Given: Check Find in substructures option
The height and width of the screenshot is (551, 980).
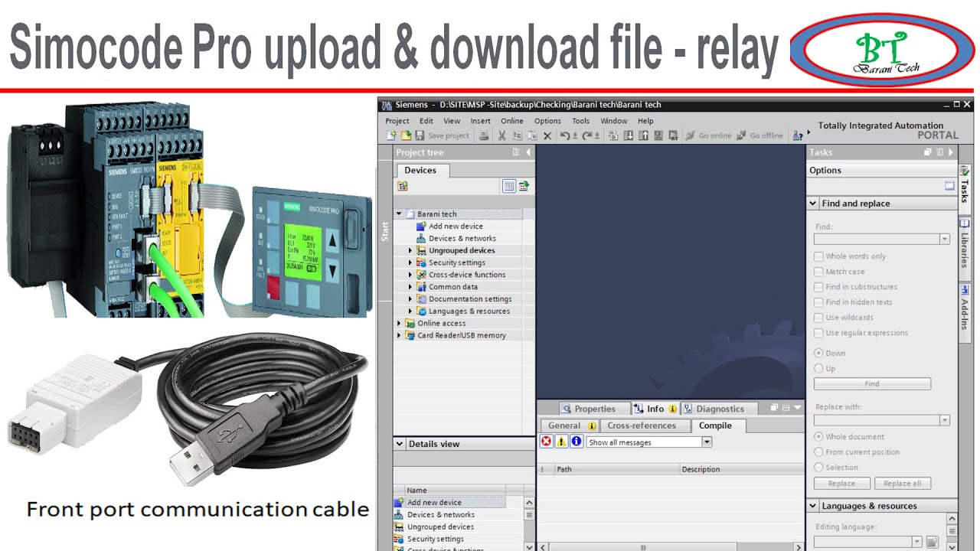Looking at the screenshot, I should pos(819,287).
